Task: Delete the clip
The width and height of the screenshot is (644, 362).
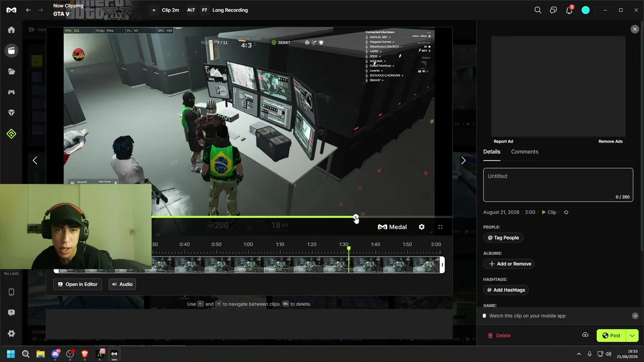Action: pyautogui.click(x=499, y=335)
